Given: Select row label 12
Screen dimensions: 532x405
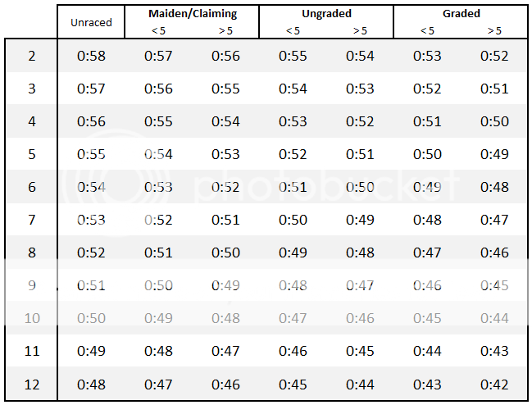Looking at the screenshot, I should click(32, 384).
